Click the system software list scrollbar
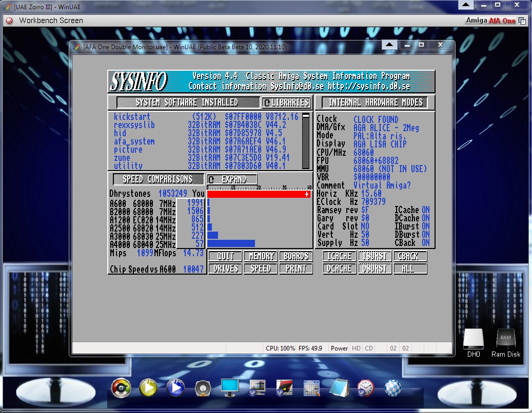This screenshot has height=413, width=532. click(306, 141)
